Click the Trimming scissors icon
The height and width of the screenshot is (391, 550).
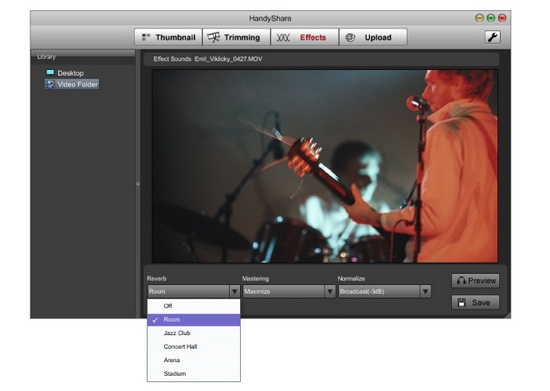[214, 37]
